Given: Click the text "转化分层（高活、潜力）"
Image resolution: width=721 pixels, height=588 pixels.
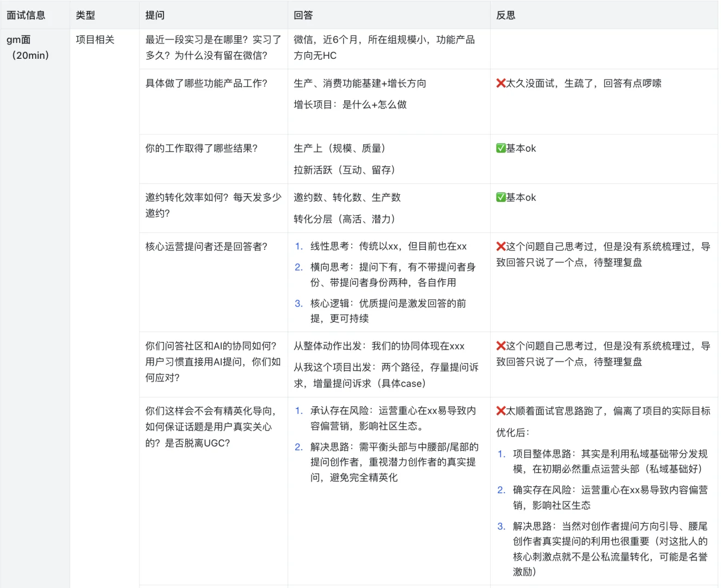Looking at the screenshot, I should point(345,219).
